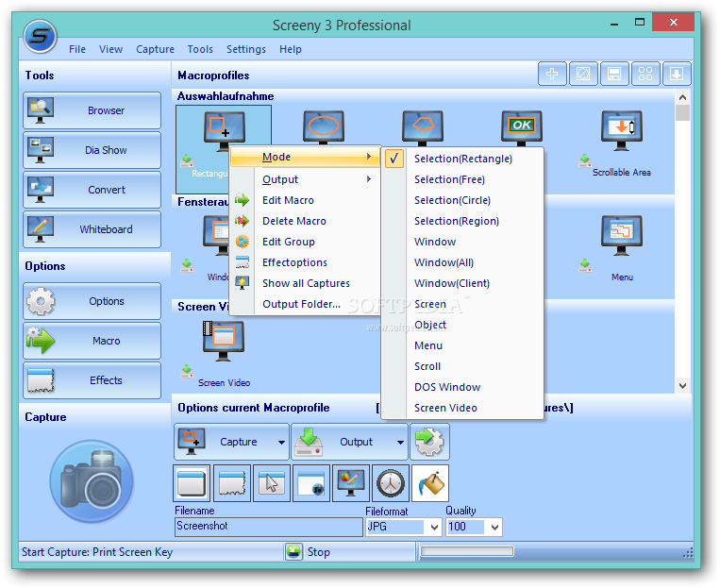The image size is (720, 588).
Task: Choose Screen Video mode in submenu
Action: click(x=462, y=408)
